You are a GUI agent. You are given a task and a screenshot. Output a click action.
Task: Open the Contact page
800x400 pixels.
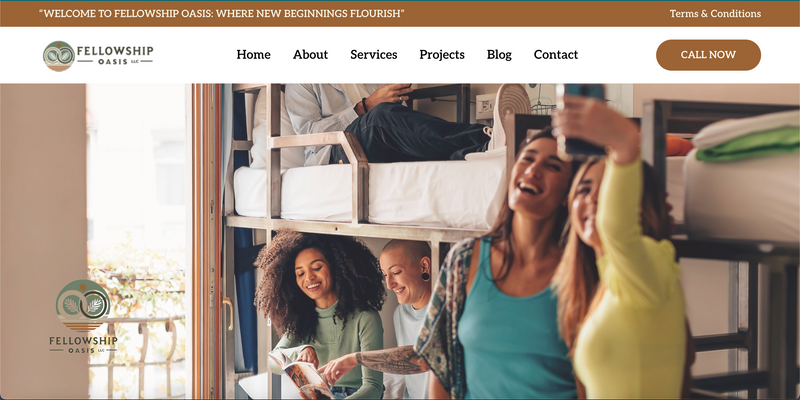(556, 55)
